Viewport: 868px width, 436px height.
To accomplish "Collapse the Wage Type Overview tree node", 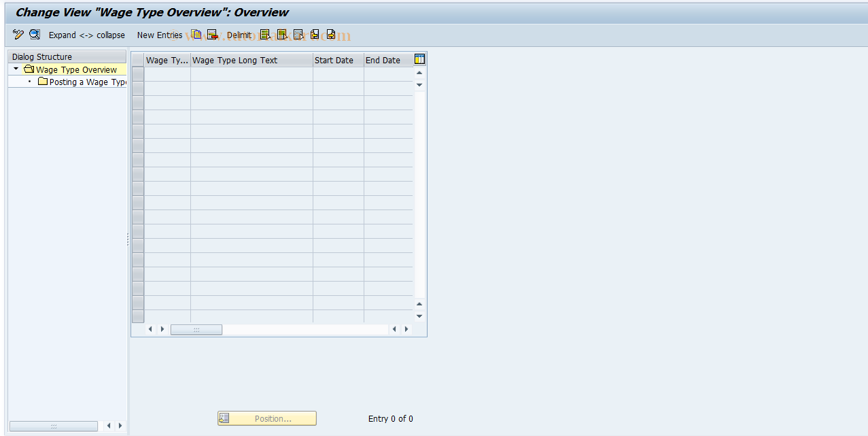I will (16, 69).
